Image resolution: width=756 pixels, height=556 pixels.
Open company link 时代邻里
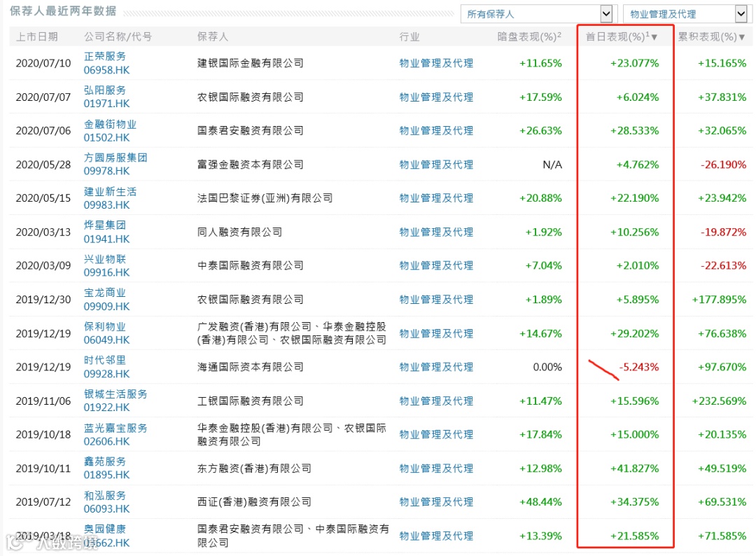[x=104, y=360]
